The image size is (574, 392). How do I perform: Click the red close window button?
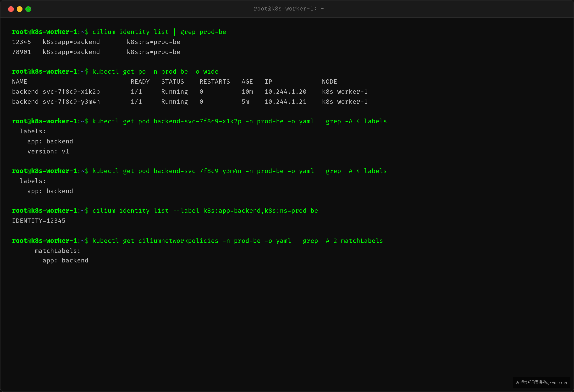pyautogui.click(x=11, y=9)
